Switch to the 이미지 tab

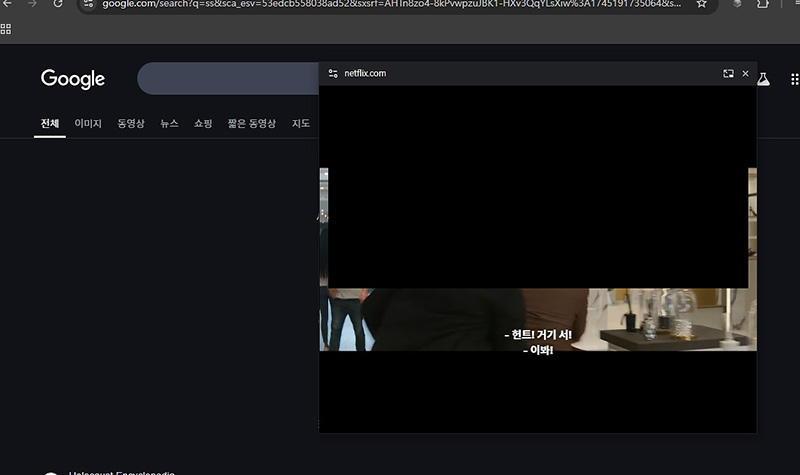tap(88, 123)
